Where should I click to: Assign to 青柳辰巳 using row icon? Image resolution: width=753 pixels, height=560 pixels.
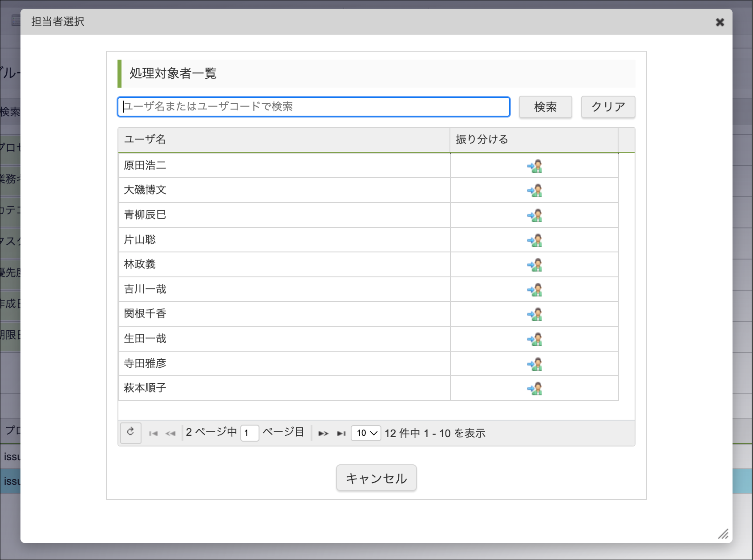(534, 216)
